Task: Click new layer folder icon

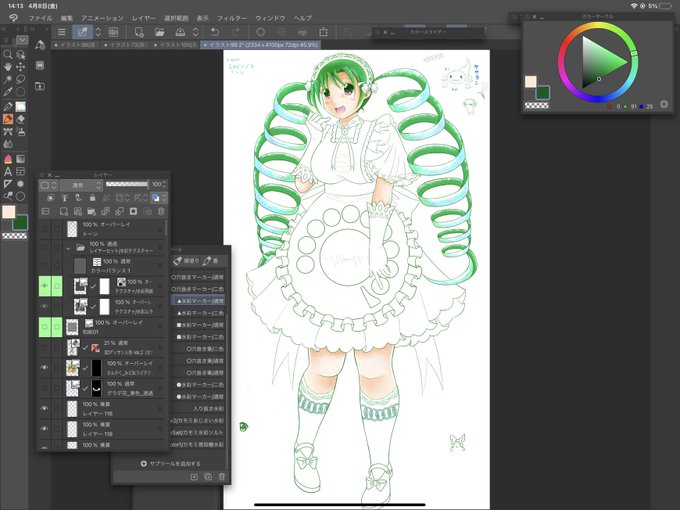Action: 92,211
